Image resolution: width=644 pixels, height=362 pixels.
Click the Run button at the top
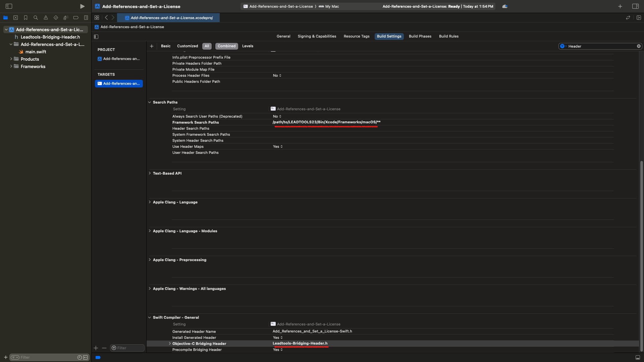(x=82, y=6)
